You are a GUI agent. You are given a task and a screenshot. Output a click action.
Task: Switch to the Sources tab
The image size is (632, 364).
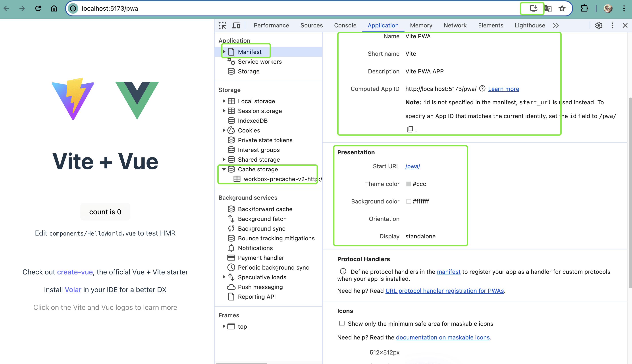312,25
